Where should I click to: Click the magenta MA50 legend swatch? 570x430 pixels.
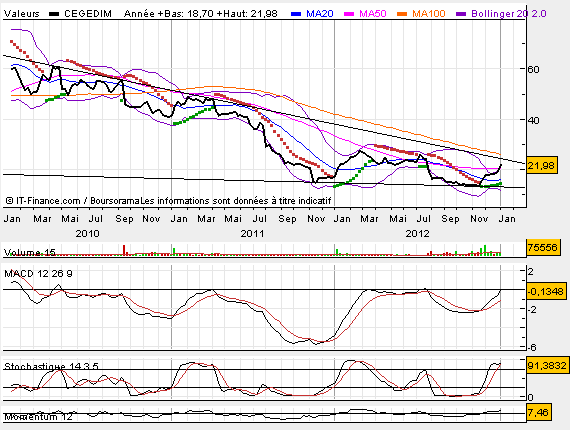pos(349,14)
